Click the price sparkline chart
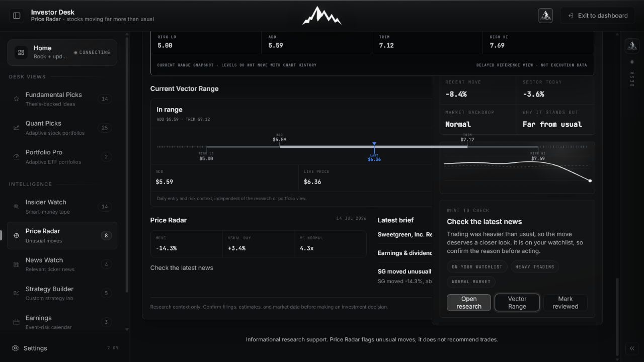Image resolution: width=644 pixels, height=362 pixels. coord(517,168)
